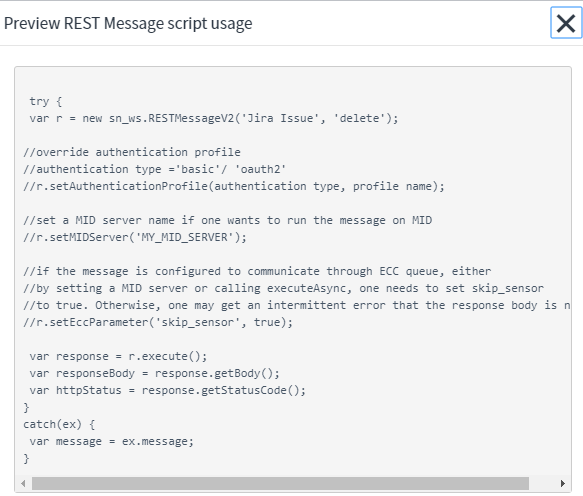This screenshot has width=583, height=496.
Task: Click the setAuthenticationProfile comment line
Action: click(x=234, y=186)
